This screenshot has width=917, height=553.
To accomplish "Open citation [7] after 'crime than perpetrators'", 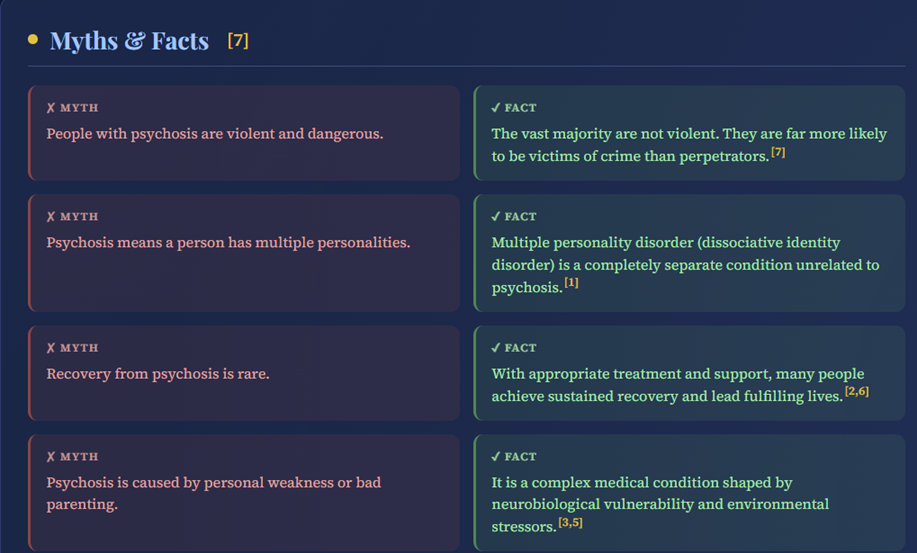I will point(778,153).
